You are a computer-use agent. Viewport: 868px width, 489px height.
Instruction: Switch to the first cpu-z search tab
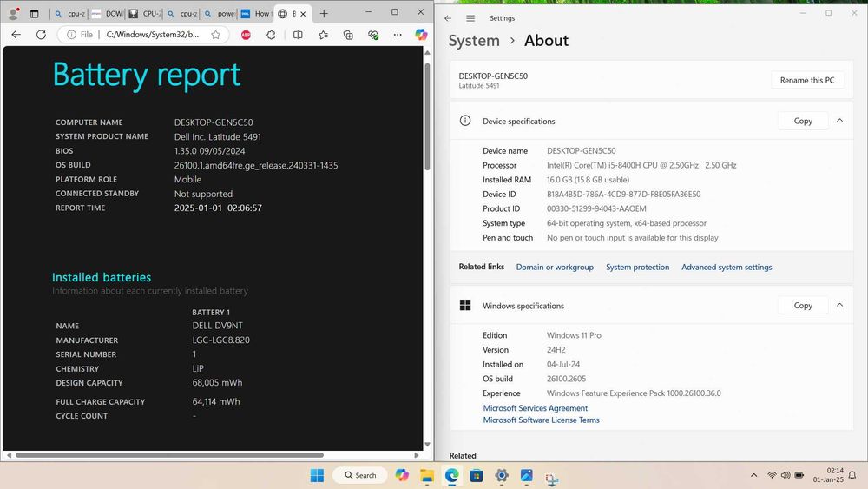(x=69, y=13)
